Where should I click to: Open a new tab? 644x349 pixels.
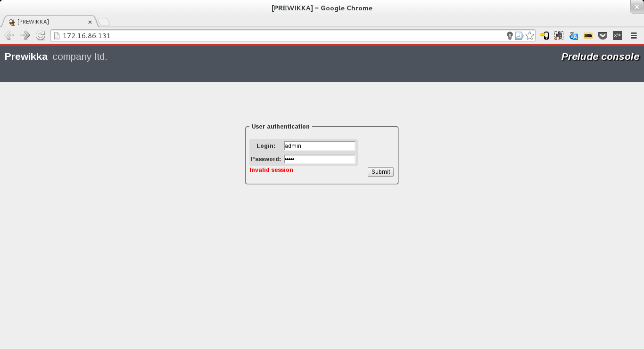(x=104, y=22)
